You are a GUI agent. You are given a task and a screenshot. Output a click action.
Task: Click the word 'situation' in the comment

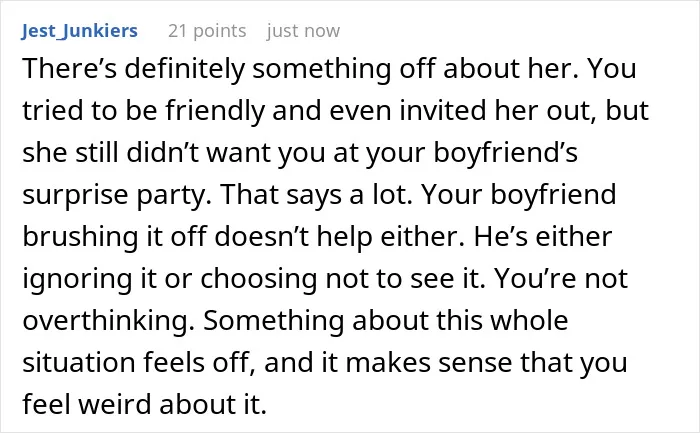[x=79, y=362]
